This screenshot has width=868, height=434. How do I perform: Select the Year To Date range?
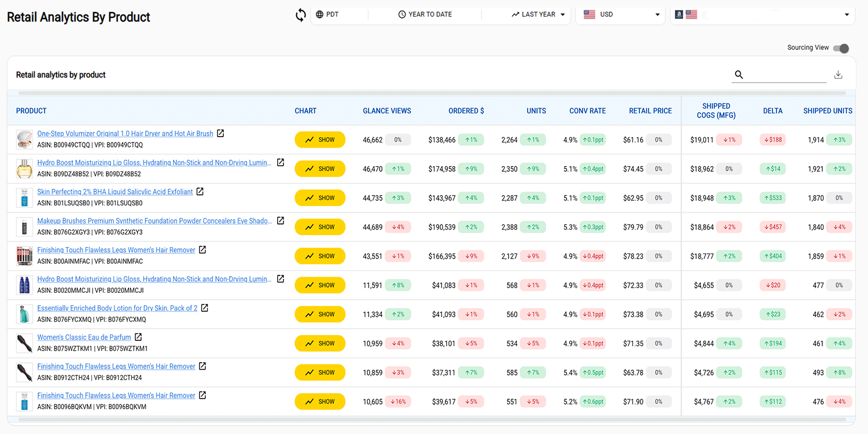(425, 14)
